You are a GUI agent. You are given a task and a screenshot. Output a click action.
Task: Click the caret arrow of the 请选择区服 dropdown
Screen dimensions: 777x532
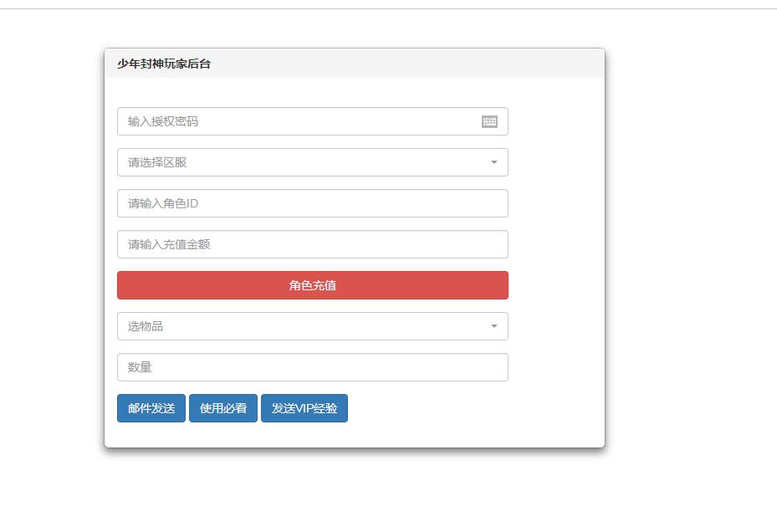(x=493, y=162)
